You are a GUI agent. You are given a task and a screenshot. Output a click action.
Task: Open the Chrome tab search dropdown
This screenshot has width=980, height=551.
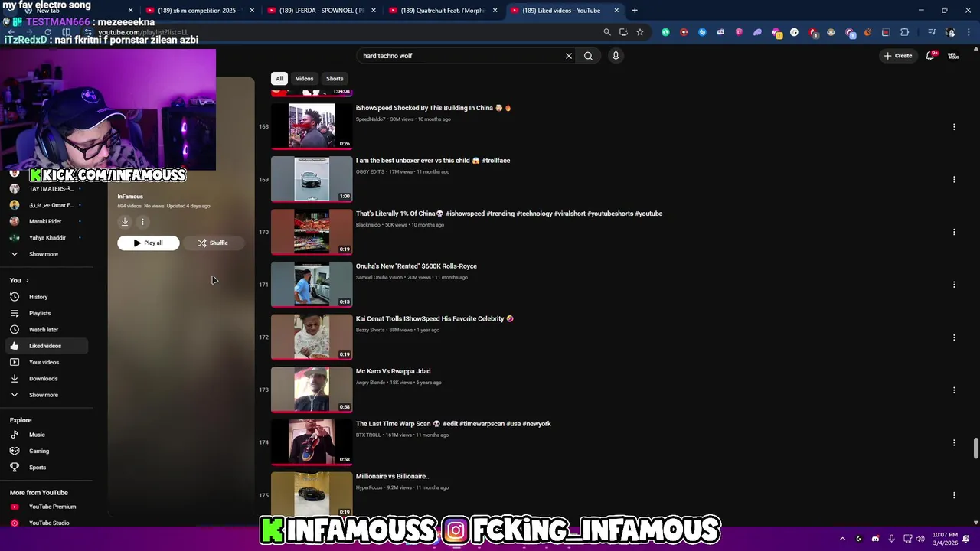pos(11,11)
